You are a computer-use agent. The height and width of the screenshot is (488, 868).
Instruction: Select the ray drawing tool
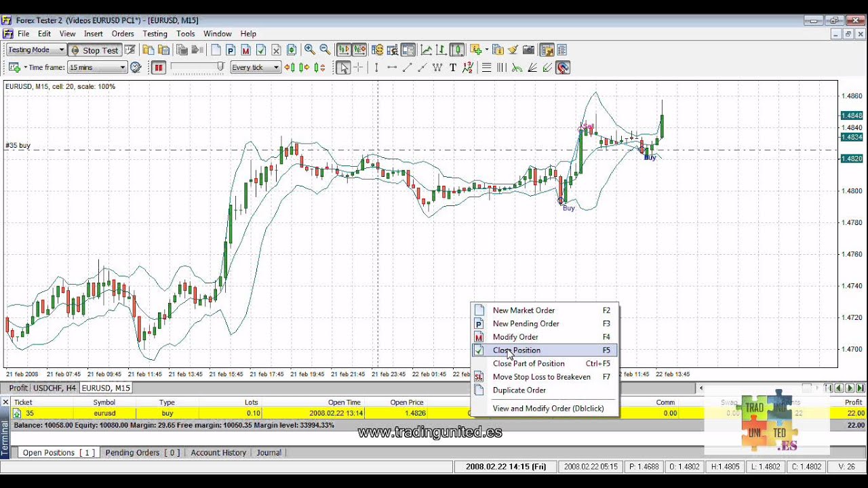[422, 67]
